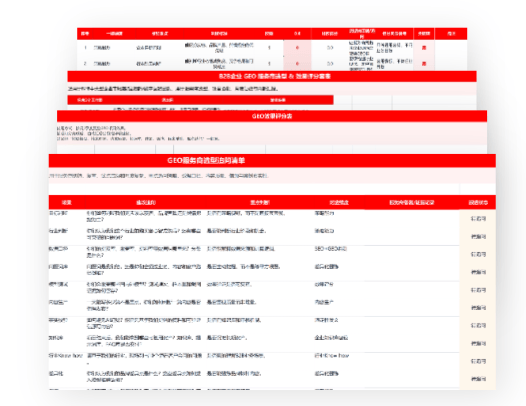Select the red 0 cell in row 1
The height and width of the screenshot is (406, 526).
point(297,48)
